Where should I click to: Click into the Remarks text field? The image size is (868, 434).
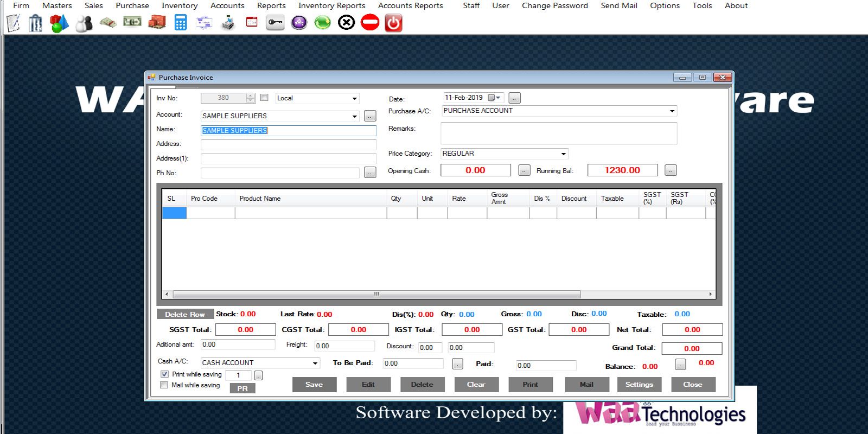pyautogui.click(x=558, y=133)
